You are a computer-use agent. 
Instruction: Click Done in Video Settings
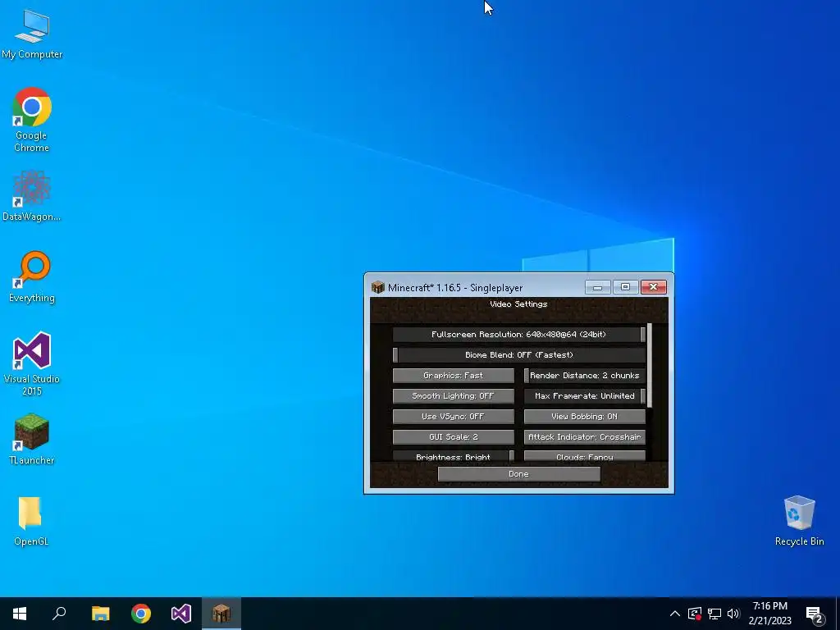pyautogui.click(x=519, y=474)
